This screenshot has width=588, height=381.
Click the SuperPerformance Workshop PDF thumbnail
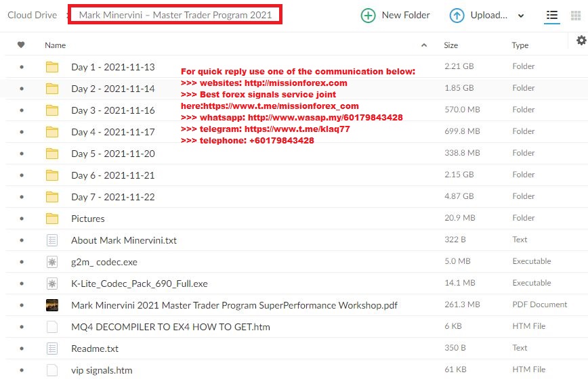(52, 305)
